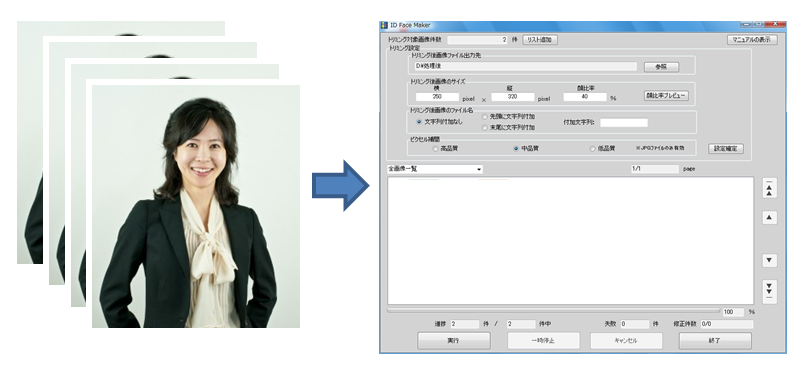The width and height of the screenshot is (807, 374).
Task: Click the front woman portrait photo
Action: click(196, 206)
